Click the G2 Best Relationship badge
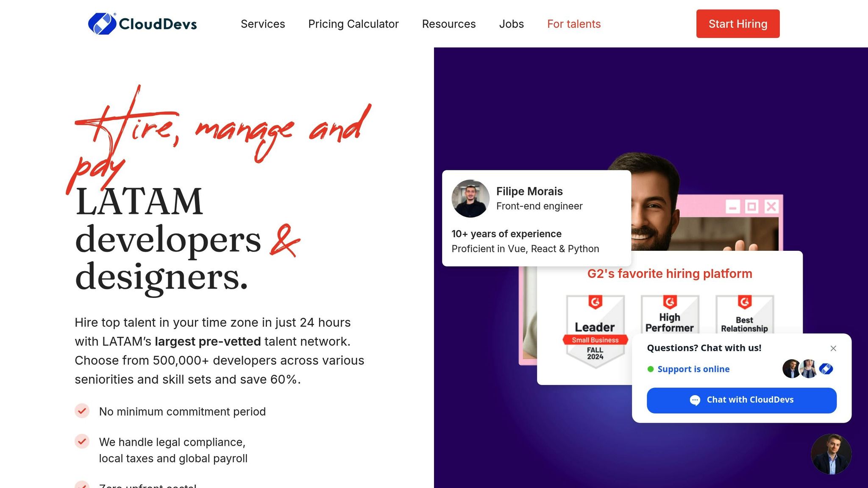Screen dimensions: 868x488 tap(745, 315)
